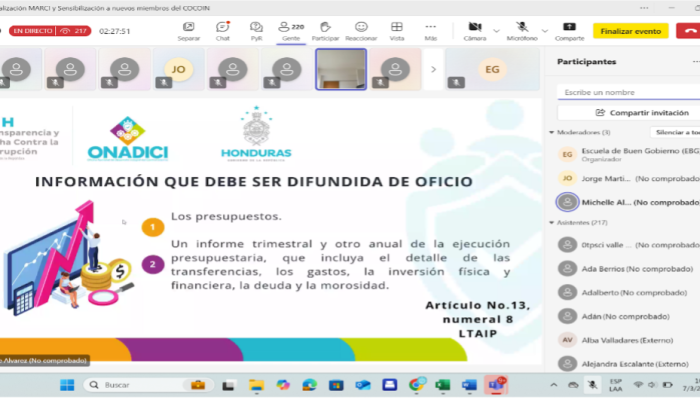Select Jorge Marti... in participants list
Screen dimensions: 700x400
[629, 179]
